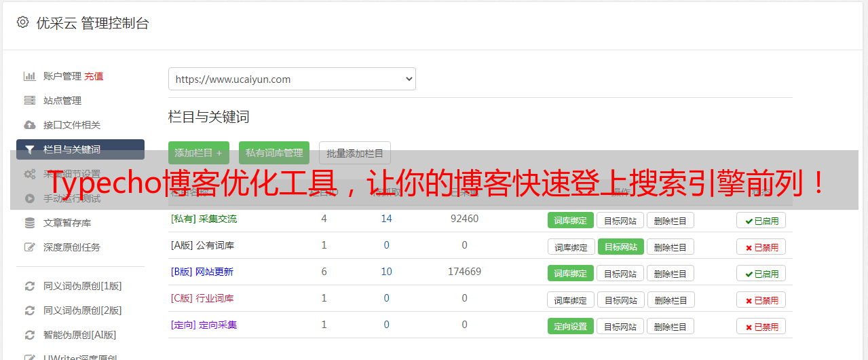The height and width of the screenshot is (360, 868).
Task: Open 智能伪原创[AI版] in sidebar
Action: [x=80, y=335]
